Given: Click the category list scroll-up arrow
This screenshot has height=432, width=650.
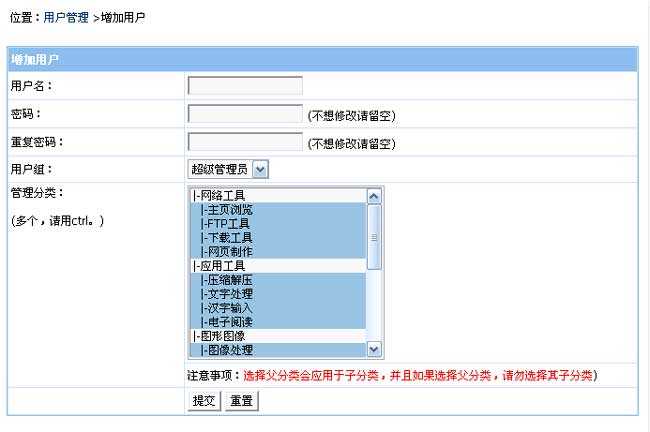Looking at the screenshot, I should 374,197.
